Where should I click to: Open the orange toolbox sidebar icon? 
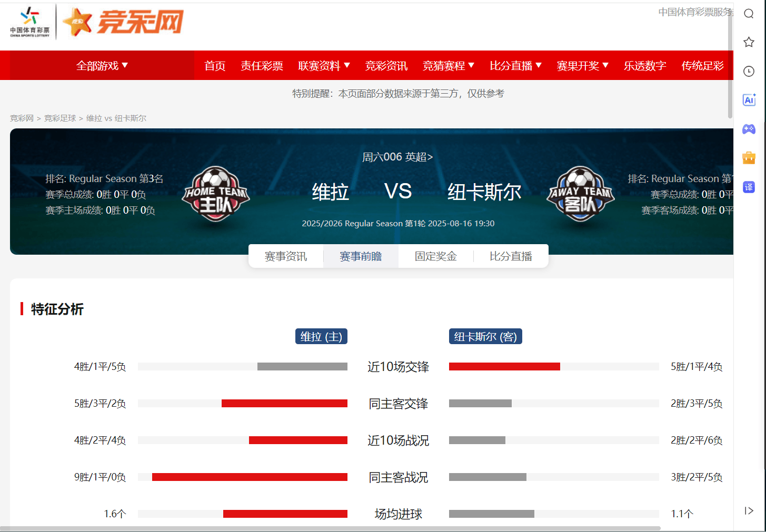749,158
